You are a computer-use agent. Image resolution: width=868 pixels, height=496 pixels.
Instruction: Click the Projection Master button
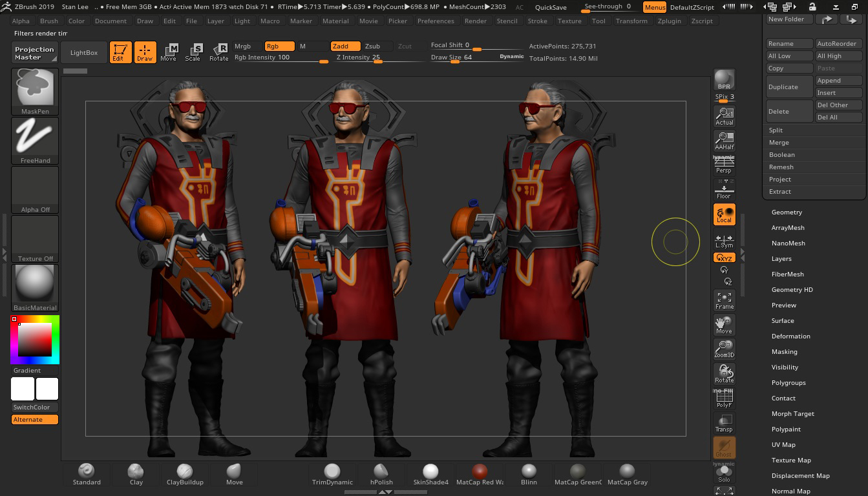tap(35, 53)
